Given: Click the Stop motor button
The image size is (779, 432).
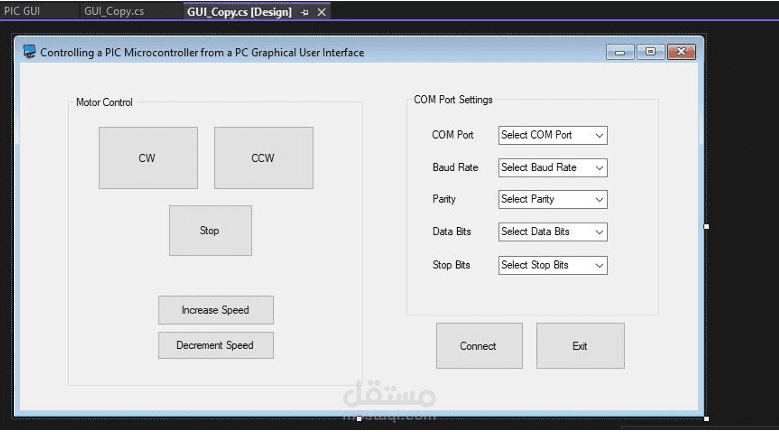Looking at the screenshot, I should point(210,230).
